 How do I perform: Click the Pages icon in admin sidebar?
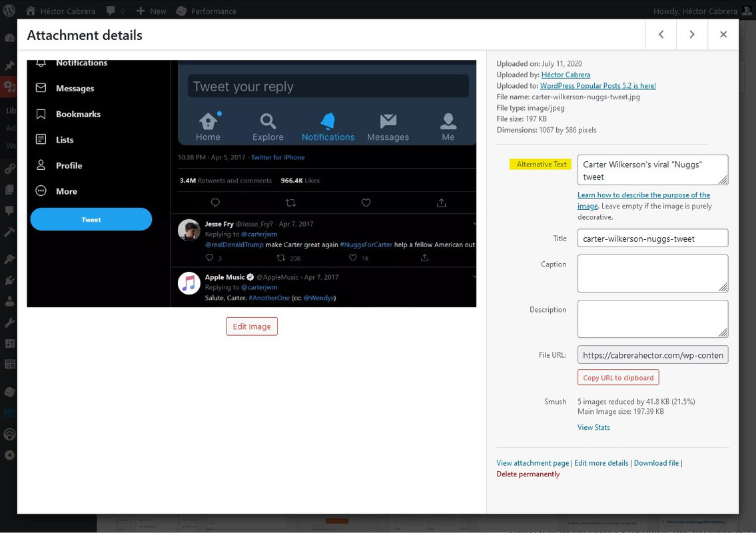[9, 190]
